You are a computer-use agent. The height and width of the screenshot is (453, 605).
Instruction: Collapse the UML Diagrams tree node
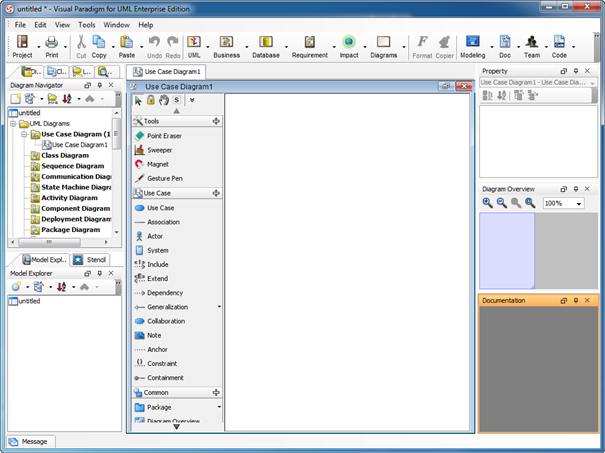click(x=13, y=124)
